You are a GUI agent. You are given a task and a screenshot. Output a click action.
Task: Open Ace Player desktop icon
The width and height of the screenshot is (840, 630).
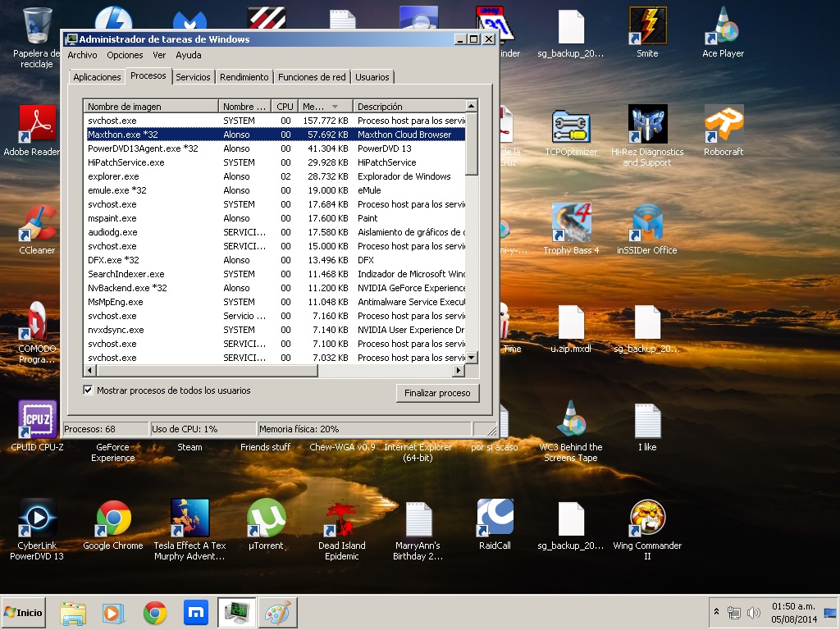coord(723,32)
